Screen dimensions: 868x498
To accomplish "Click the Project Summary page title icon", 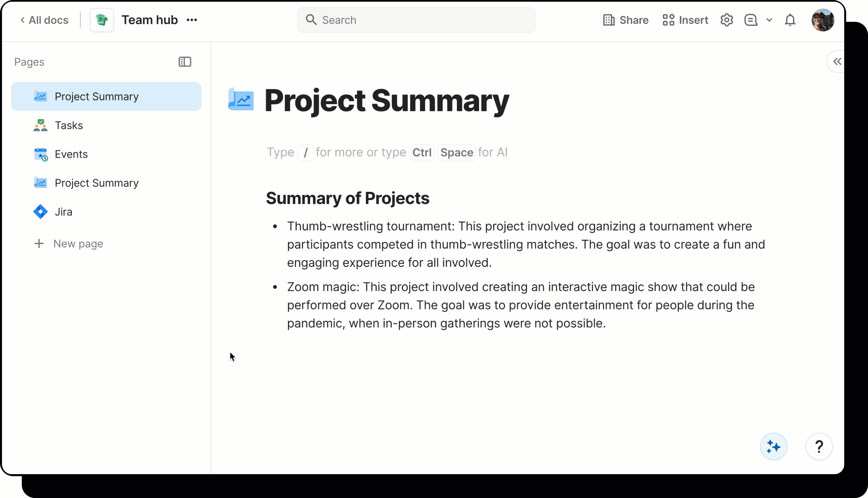I will (241, 100).
